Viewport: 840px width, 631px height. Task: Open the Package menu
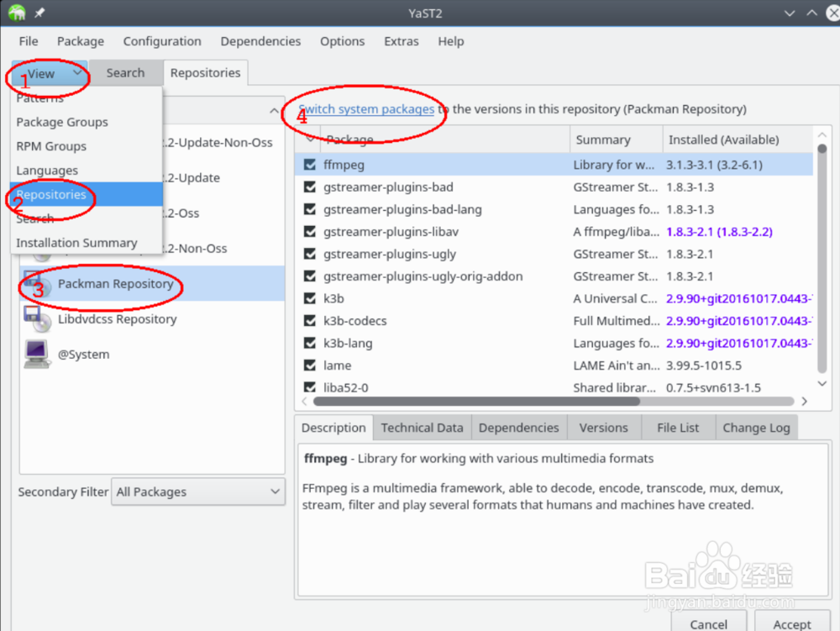click(x=81, y=41)
